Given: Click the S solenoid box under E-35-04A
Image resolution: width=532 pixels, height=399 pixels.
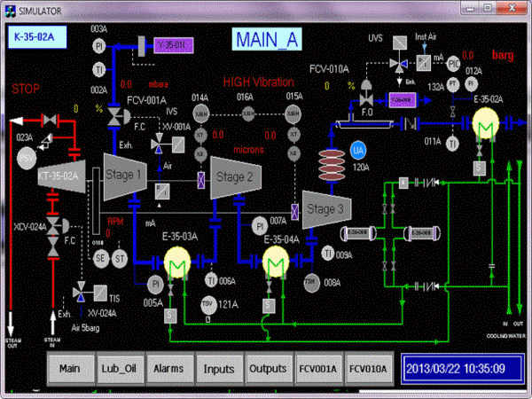Looking at the screenshot, I should [268, 306].
